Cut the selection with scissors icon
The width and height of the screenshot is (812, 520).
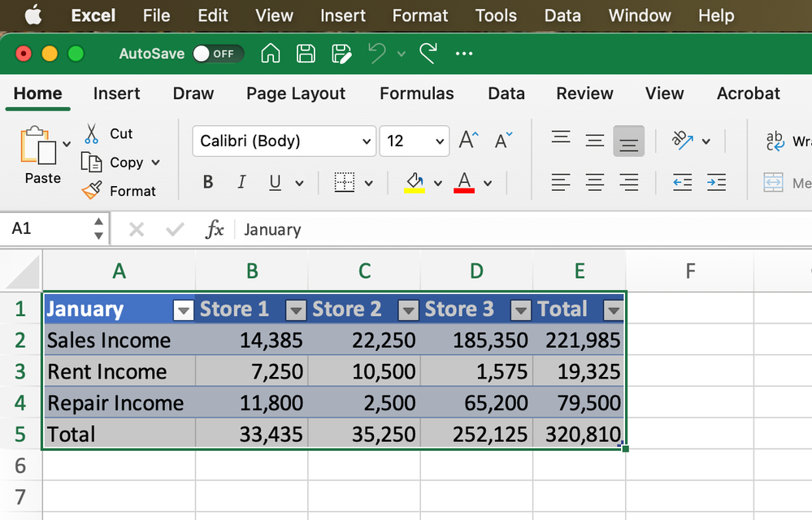coord(92,133)
